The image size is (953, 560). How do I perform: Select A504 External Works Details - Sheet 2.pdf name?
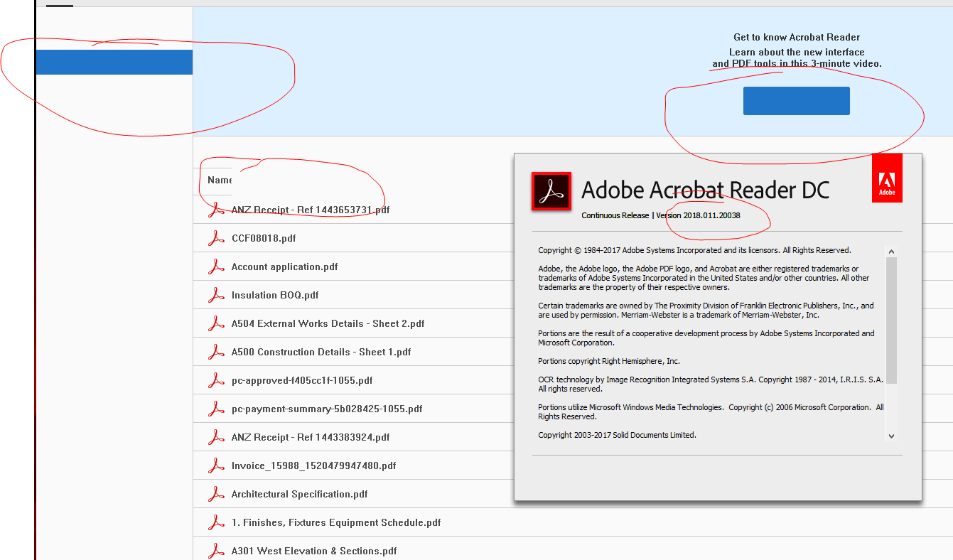click(x=328, y=323)
